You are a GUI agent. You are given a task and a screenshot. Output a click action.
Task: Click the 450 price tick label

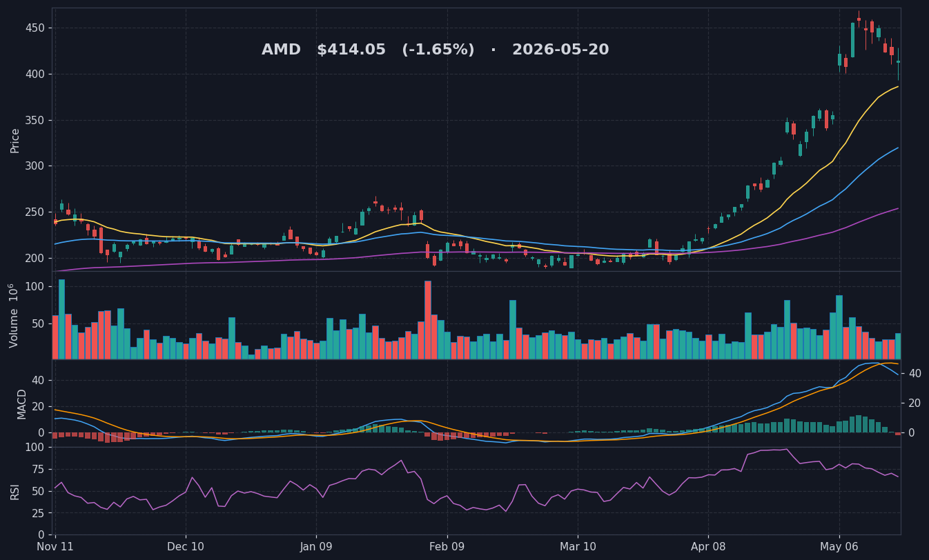coord(35,28)
